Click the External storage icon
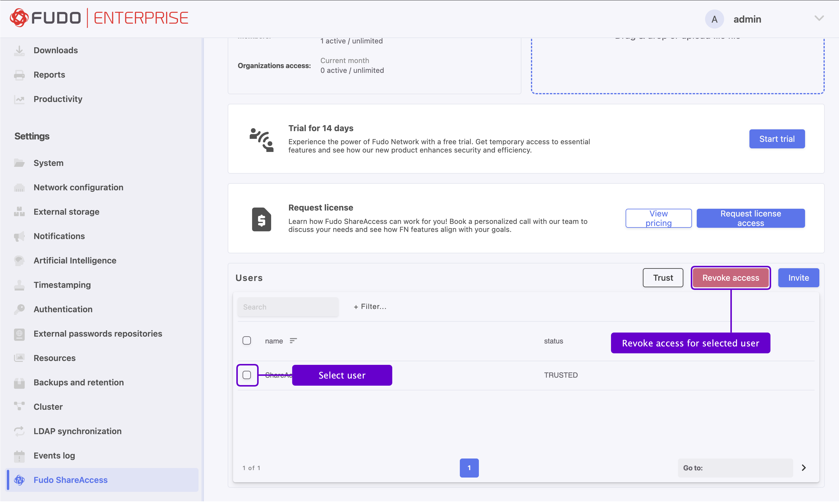839x504 pixels. point(19,212)
